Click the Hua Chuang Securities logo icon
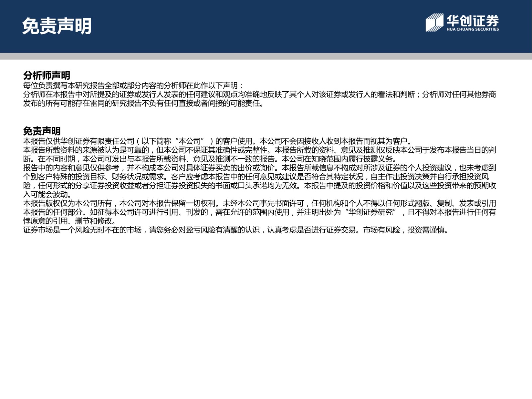Screen dimensions: 532x399 pyautogui.click(x=435, y=23)
